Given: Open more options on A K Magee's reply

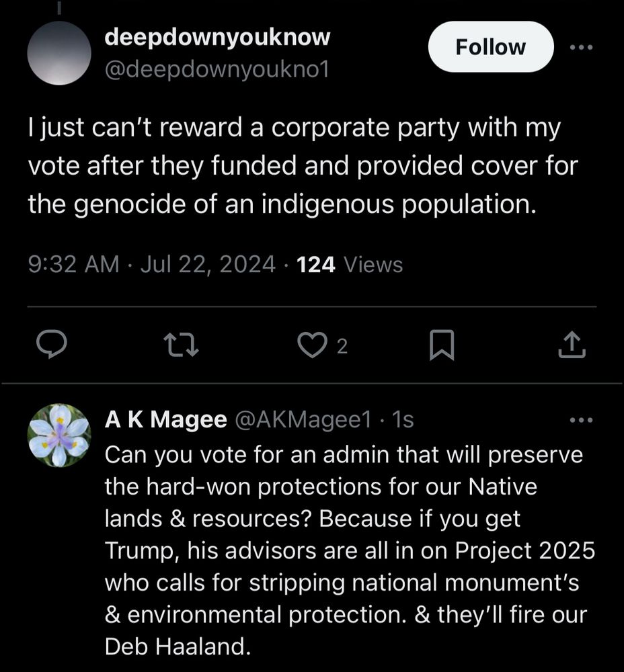Looking at the screenshot, I should click(582, 421).
